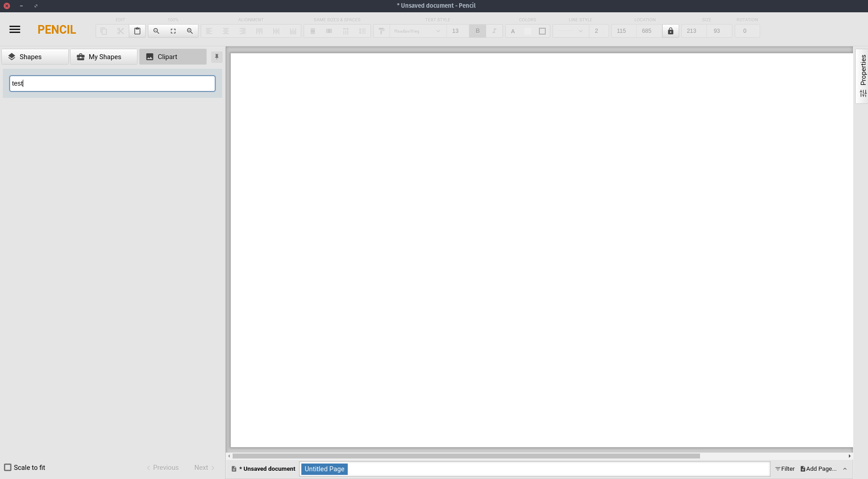The height and width of the screenshot is (479, 868).
Task: Open the stroke color swatch
Action: pyautogui.click(x=542, y=31)
